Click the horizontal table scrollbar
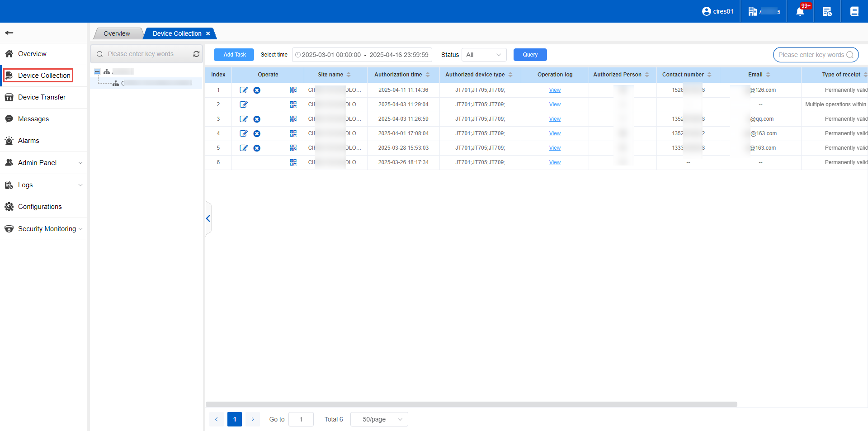 [471, 404]
